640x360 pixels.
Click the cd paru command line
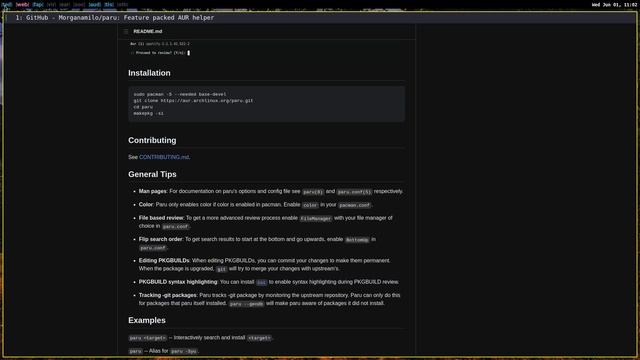[143, 107]
